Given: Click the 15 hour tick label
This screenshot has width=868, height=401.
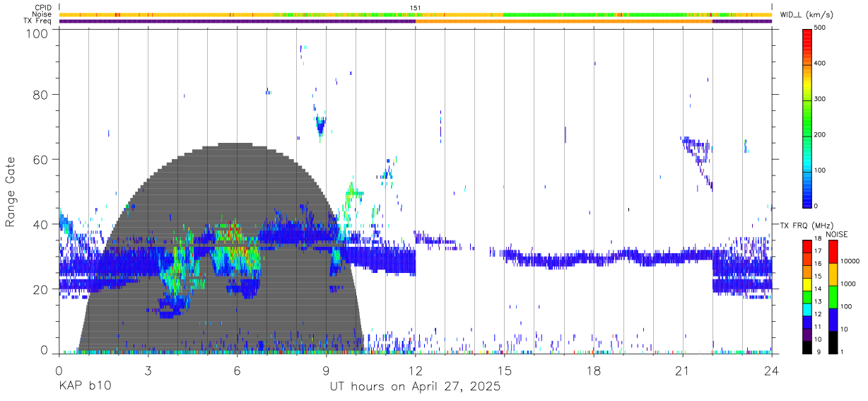Looking at the screenshot, I should (504, 371).
